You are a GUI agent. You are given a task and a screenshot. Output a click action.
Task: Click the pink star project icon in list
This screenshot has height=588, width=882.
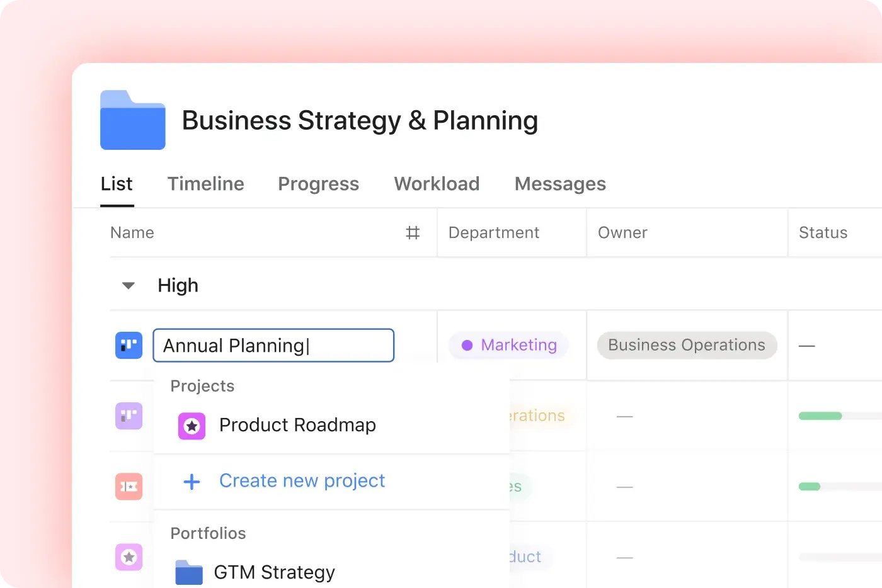tap(129, 557)
